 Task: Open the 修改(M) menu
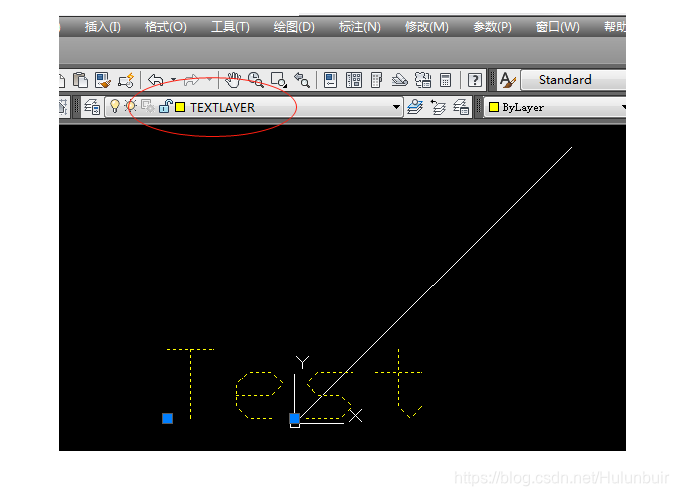[427, 27]
